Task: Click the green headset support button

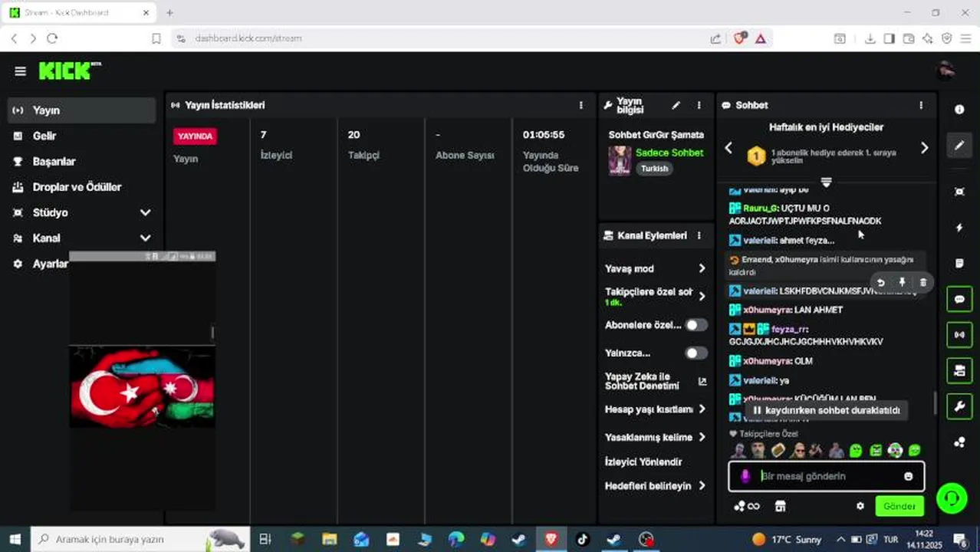Action: coord(952,498)
